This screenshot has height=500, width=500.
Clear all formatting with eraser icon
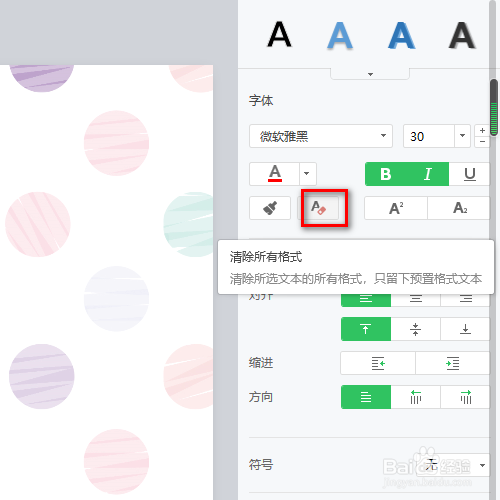point(319,208)
